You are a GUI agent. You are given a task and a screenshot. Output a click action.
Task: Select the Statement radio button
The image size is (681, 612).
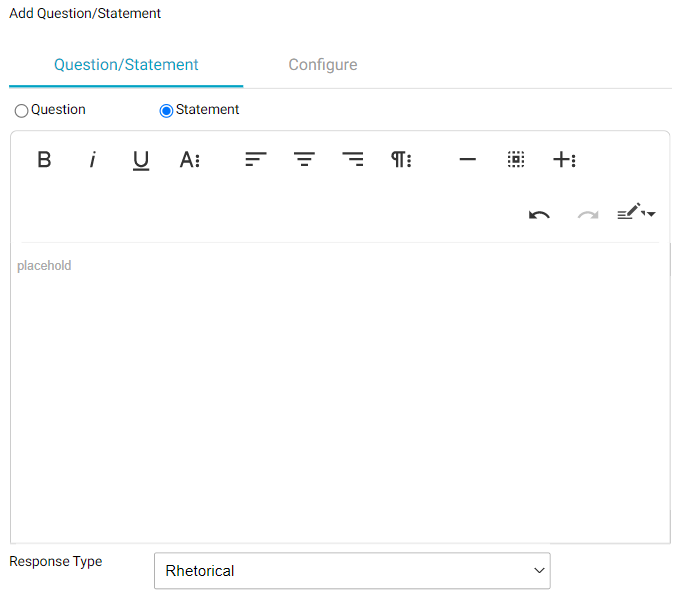[166, 111]
